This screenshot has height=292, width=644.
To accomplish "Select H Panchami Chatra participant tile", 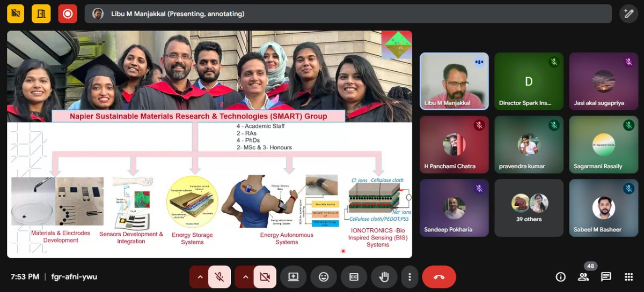I will point(454,144).
